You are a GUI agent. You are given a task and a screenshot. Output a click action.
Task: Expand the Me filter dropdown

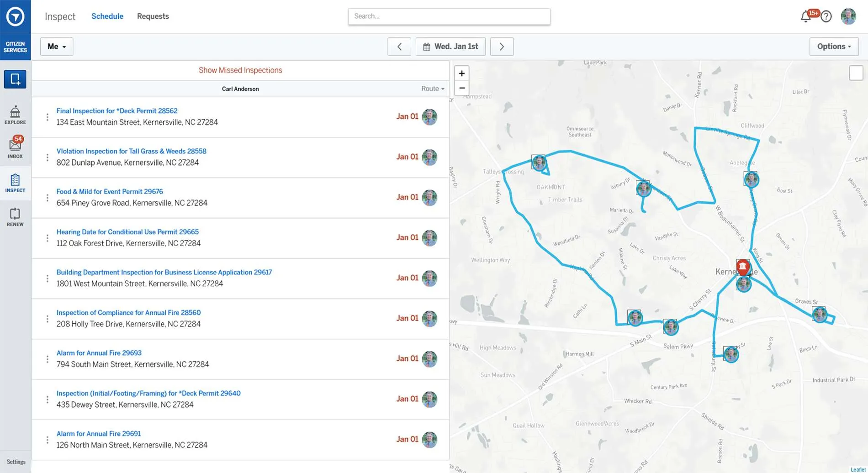(57, 47)
